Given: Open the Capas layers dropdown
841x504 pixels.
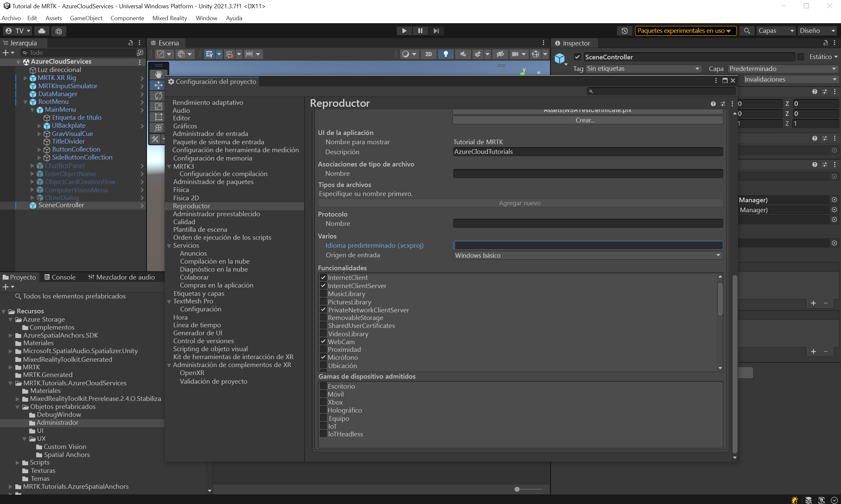Looking at the screenshot, I should 776,31.
